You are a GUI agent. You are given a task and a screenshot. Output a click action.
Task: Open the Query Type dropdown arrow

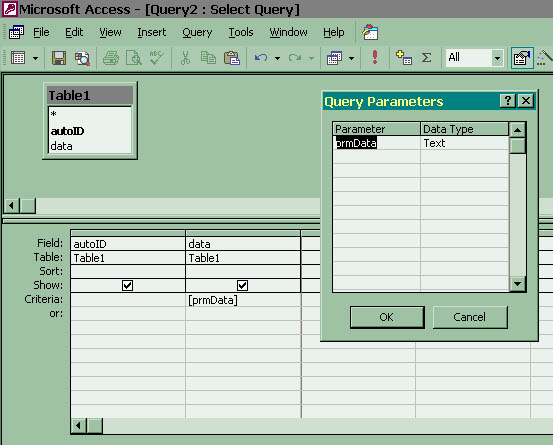(x=351, y=58)
